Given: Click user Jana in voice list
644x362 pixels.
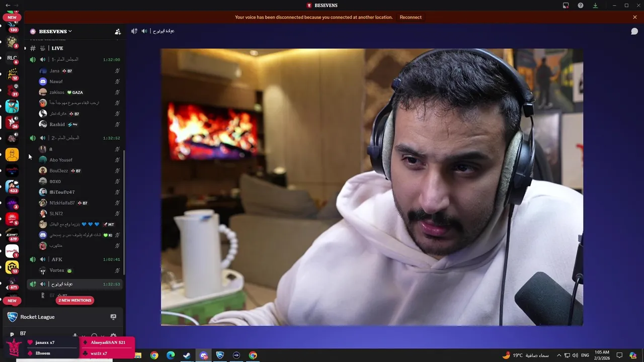Looking at the screenshot, I should [x=79, y=71].
